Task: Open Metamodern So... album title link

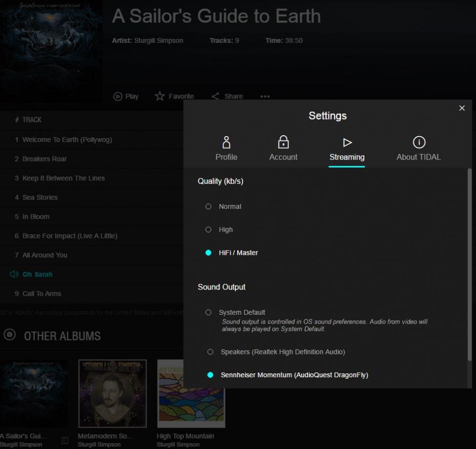Action: click(x=105, y=436)
